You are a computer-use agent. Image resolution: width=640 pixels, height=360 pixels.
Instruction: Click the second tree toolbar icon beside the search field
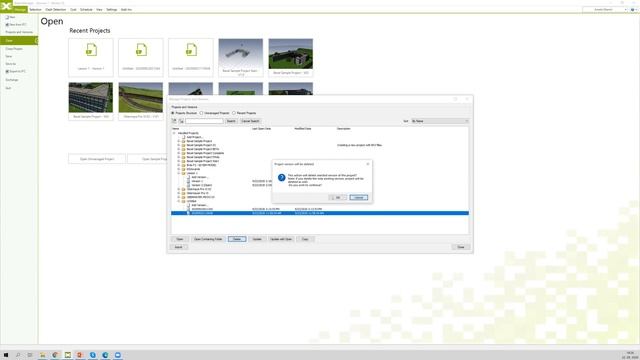[181, 121]
